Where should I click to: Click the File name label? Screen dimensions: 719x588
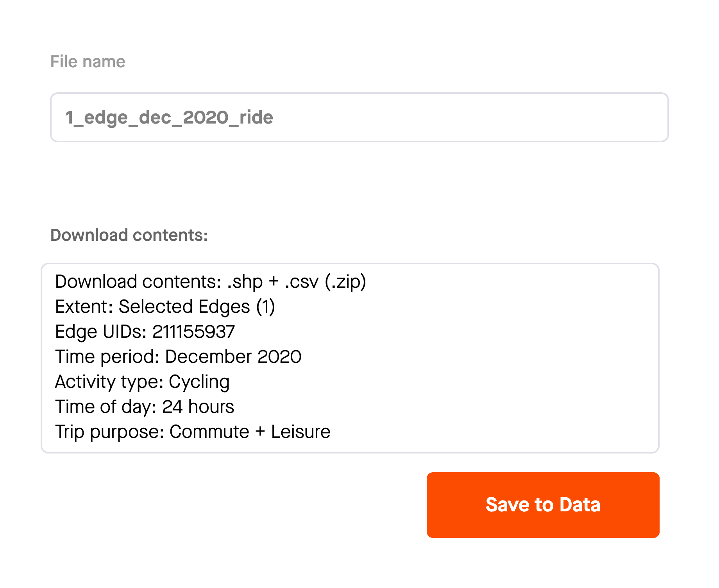click(88, 62)
